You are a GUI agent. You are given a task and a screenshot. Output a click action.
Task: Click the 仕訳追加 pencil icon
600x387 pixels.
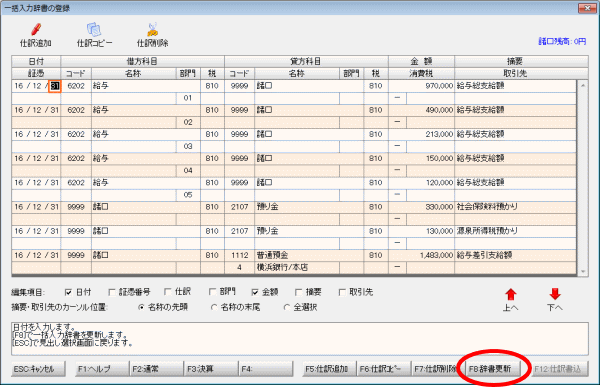[36, 29]
